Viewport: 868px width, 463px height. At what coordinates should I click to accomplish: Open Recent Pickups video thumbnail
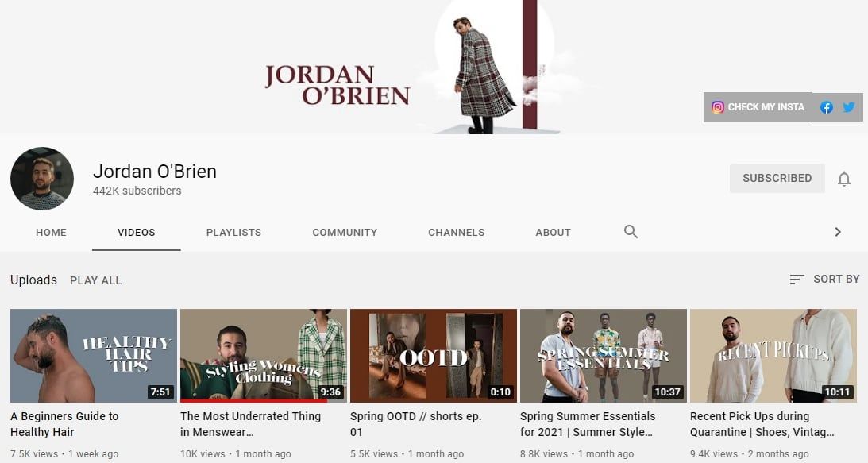[x=773, y=356]
